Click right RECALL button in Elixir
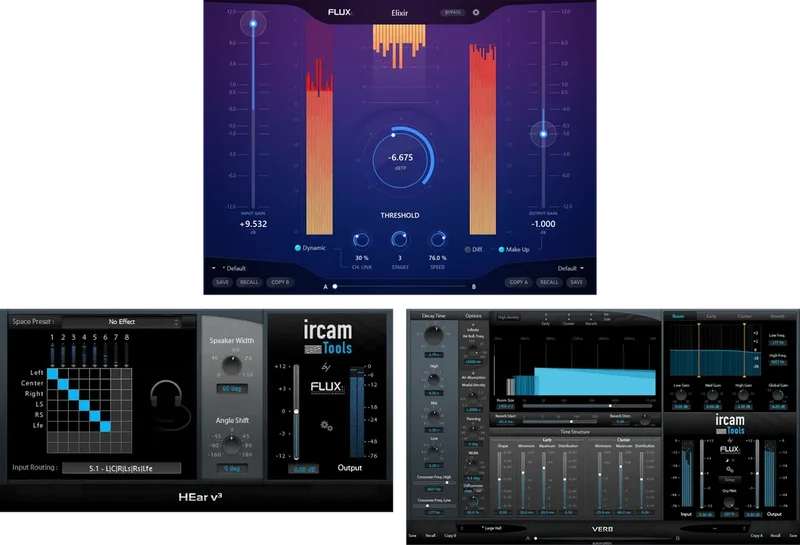The height and width of the screenshot is (545, 800). (549, 282)
